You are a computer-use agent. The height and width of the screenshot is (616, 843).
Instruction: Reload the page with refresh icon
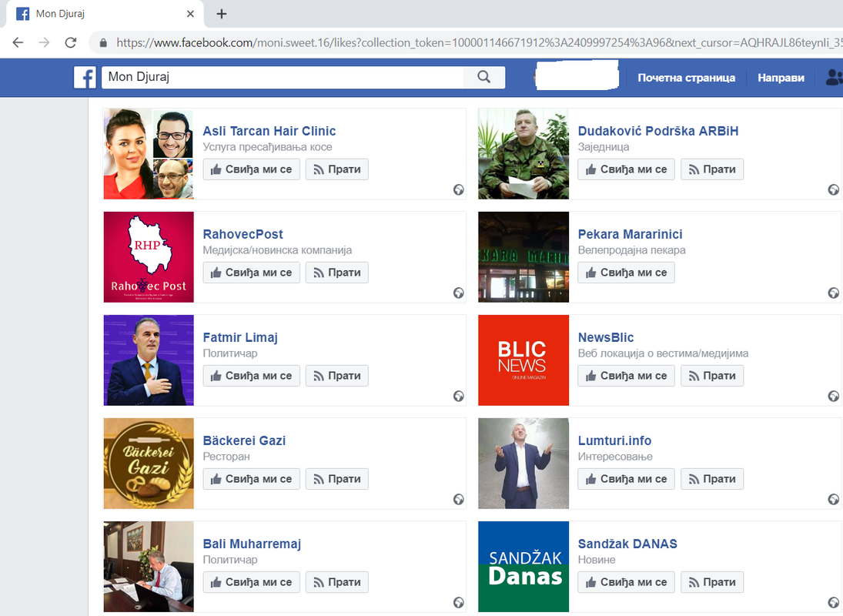point(70,42)
